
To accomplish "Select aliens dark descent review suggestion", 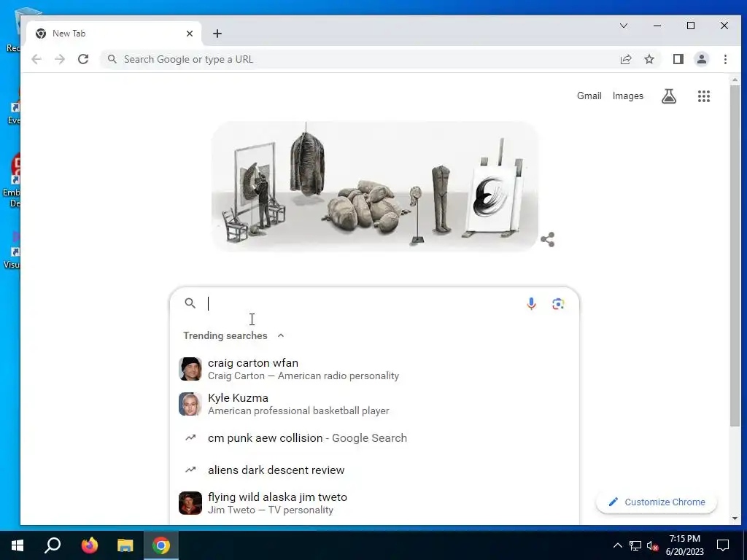I will [x=374, y=470].
